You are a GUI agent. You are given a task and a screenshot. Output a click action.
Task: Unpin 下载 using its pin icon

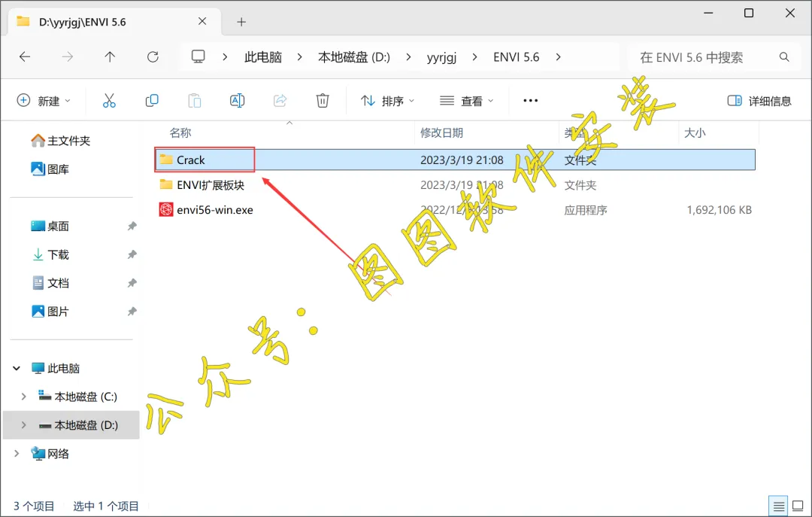coord(132,254)
